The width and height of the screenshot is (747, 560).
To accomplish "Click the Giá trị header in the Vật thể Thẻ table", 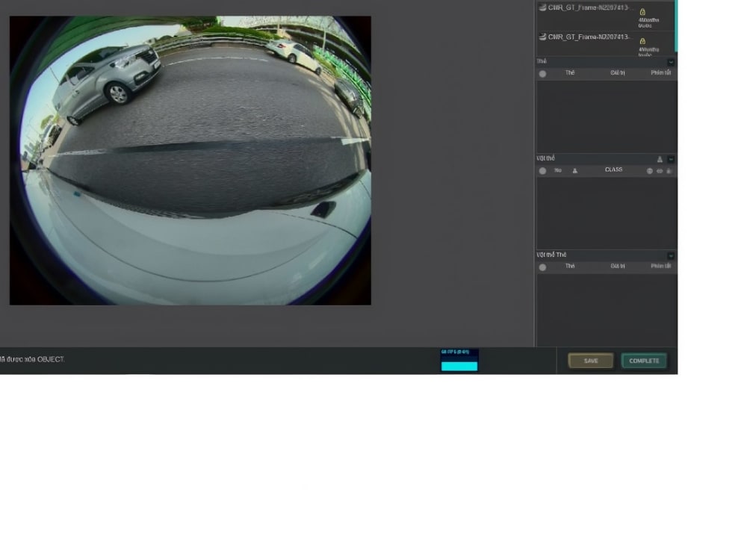I will (x=618, y=267).
